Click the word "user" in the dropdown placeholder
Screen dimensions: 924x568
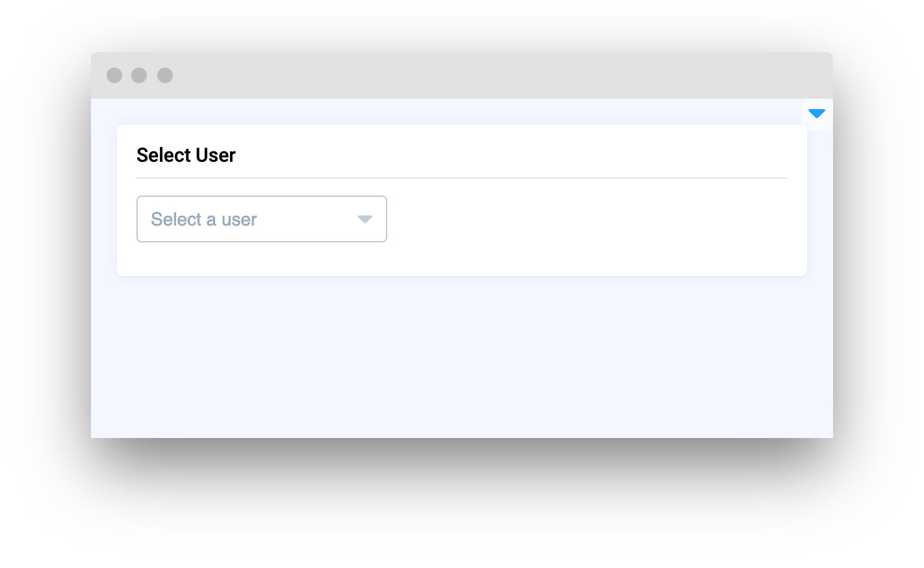pyautogui.click(x=239, y=220)
